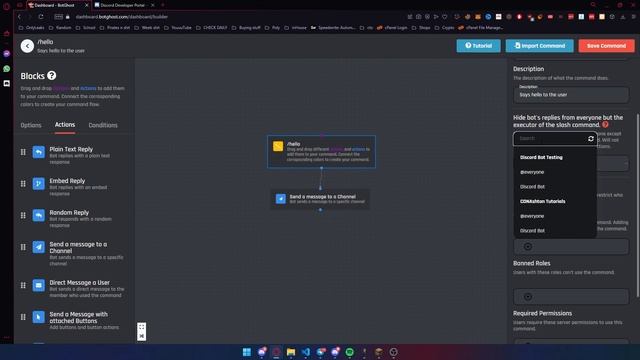The height and width of the screenshot is (360, 640).
Task: Click the canvas Send a message to a Channel node icon
Action: (281, 199)
